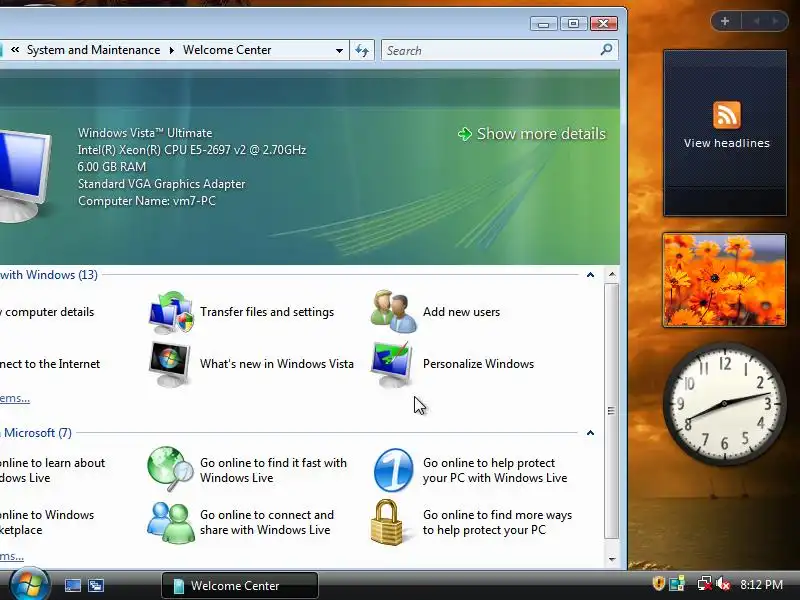Click 6.00 GB RAM text
This screenshot has height=600, width=800.
(x=112, y=167)
